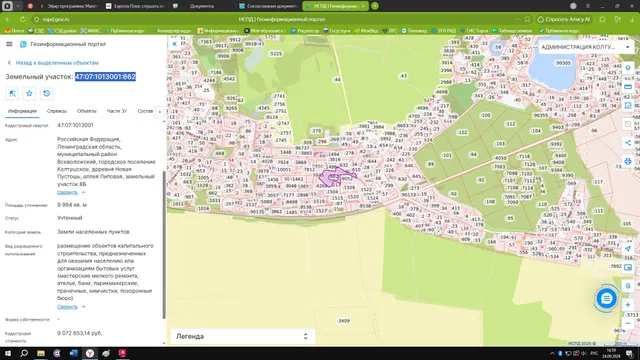Image resolution: width=640 pixels, height=360 pixels.
Task: Open the Части ЗУ tab
Action: click(117, 111)
